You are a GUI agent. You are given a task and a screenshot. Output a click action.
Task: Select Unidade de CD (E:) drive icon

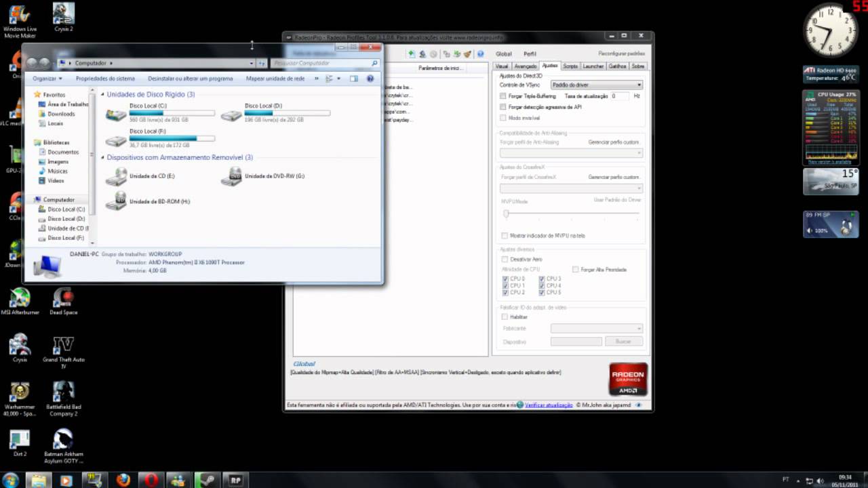click(x=116, y=176)
